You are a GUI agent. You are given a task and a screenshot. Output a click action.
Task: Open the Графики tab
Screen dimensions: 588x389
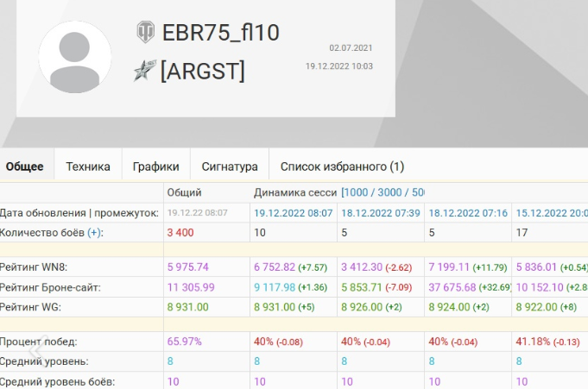(156, 166)
